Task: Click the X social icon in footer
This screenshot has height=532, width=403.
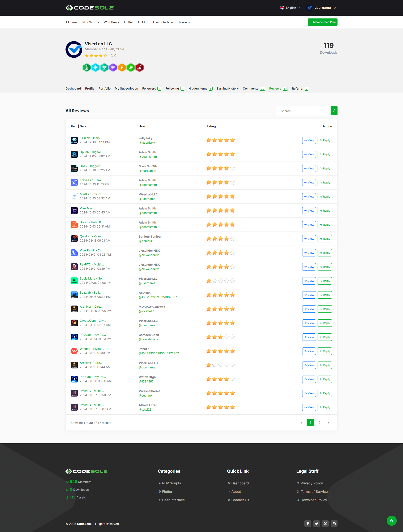Action: [325, 524]
